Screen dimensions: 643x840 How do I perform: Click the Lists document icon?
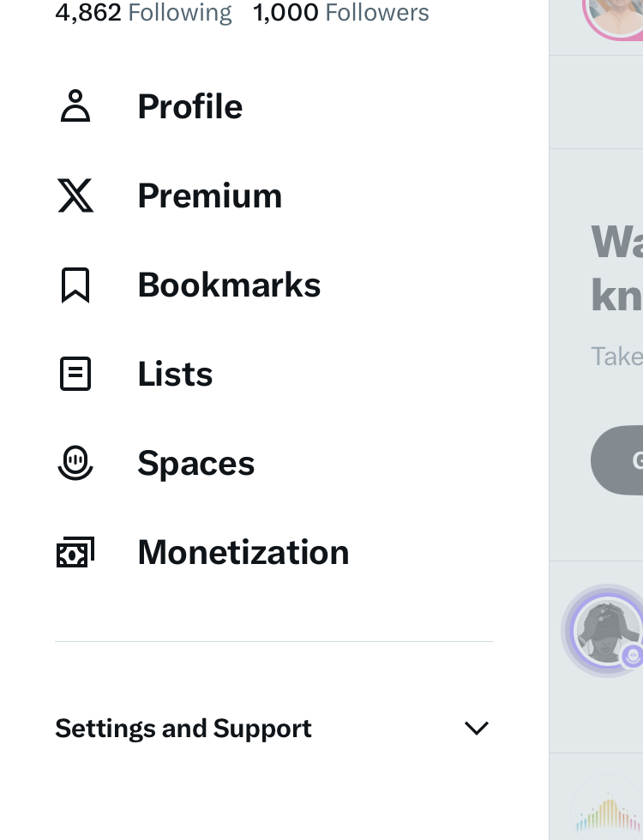(75, 374)
